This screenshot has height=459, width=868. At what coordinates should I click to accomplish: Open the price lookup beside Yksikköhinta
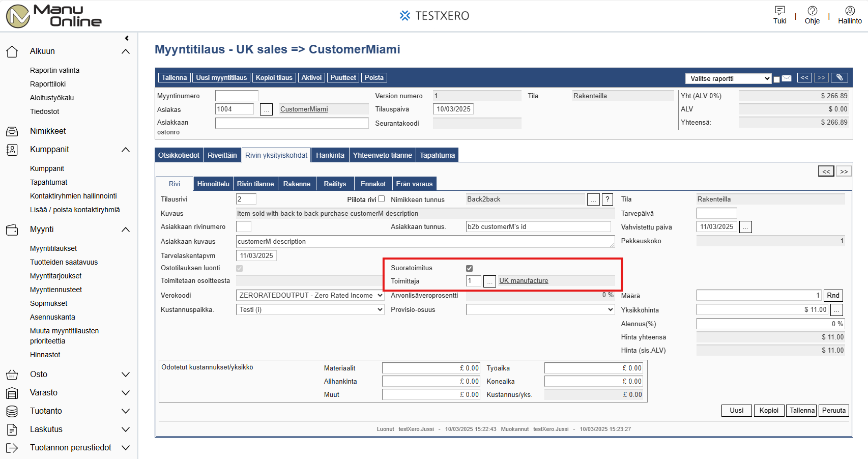coord(836,310)
